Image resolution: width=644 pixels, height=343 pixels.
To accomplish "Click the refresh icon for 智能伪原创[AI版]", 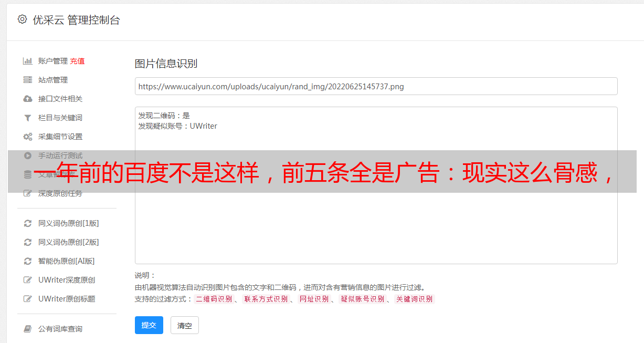I will click(28, 261).
